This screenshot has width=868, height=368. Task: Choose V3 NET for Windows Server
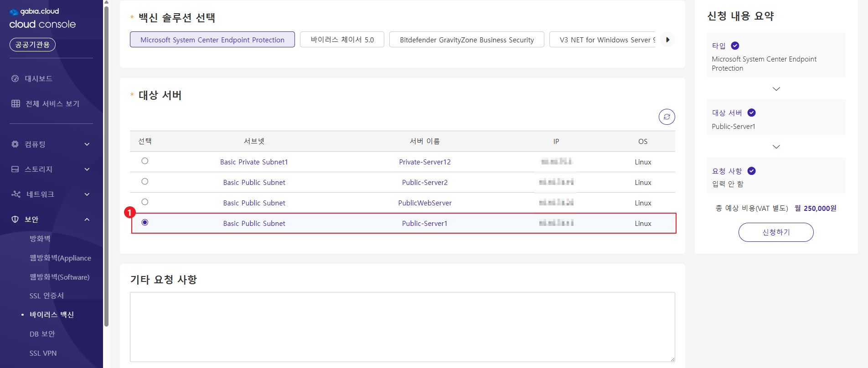pyautogui.click(x=603, y=40)
